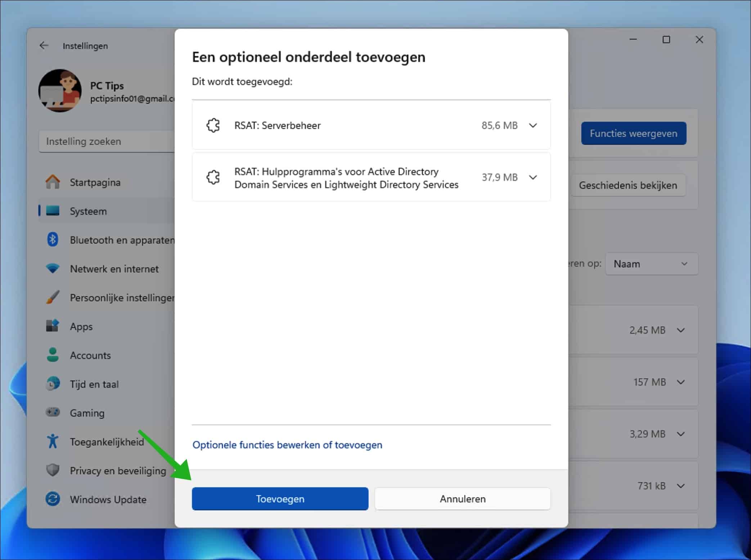The width and height of the screenshot is (751, 560).
Task: Click the Windows Update sync icon
Action: click(x=53, y=499)
